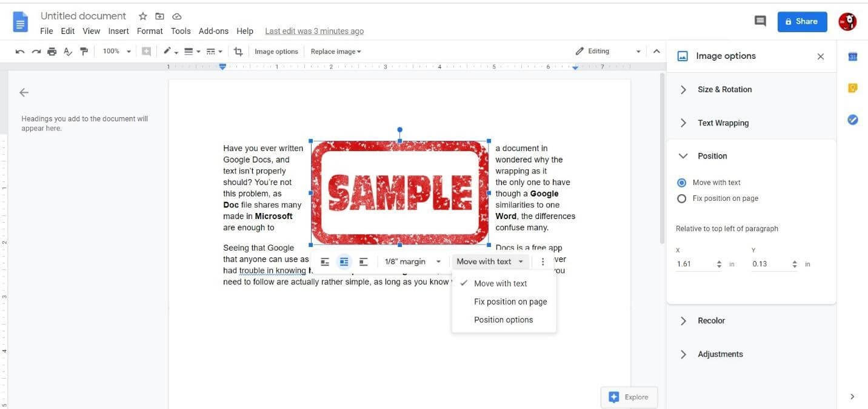868x409 pixels.
Task: Click the Share button
Action: [x=802, y=21]
